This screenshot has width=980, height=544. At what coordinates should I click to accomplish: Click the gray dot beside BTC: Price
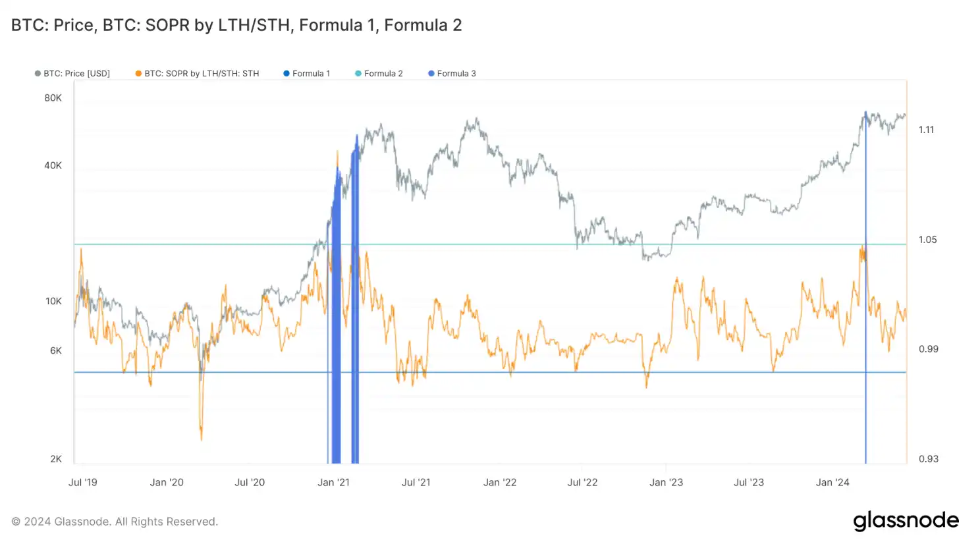point(38,74)
